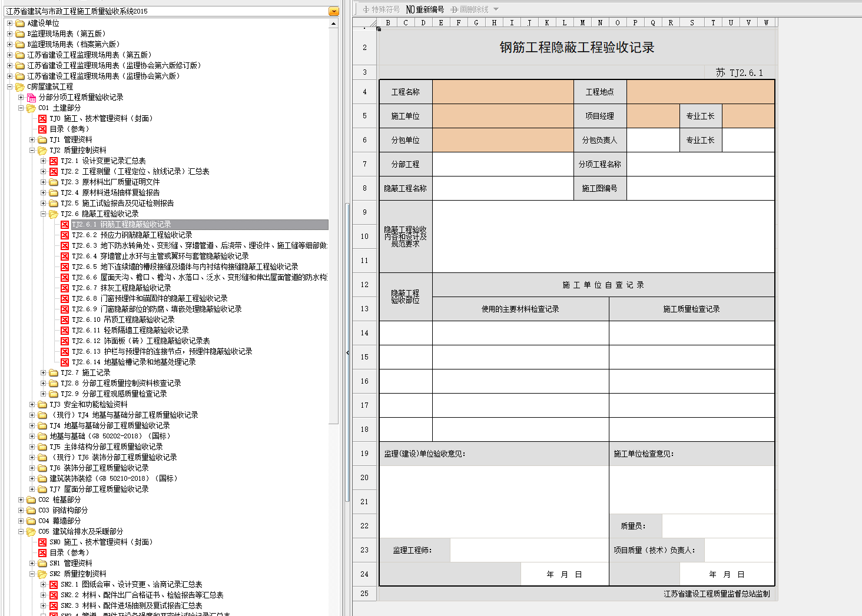Viewport: 862px width, 616px height.
Task: Select row header 12 in spreadsheet
Action: [364, 285]
